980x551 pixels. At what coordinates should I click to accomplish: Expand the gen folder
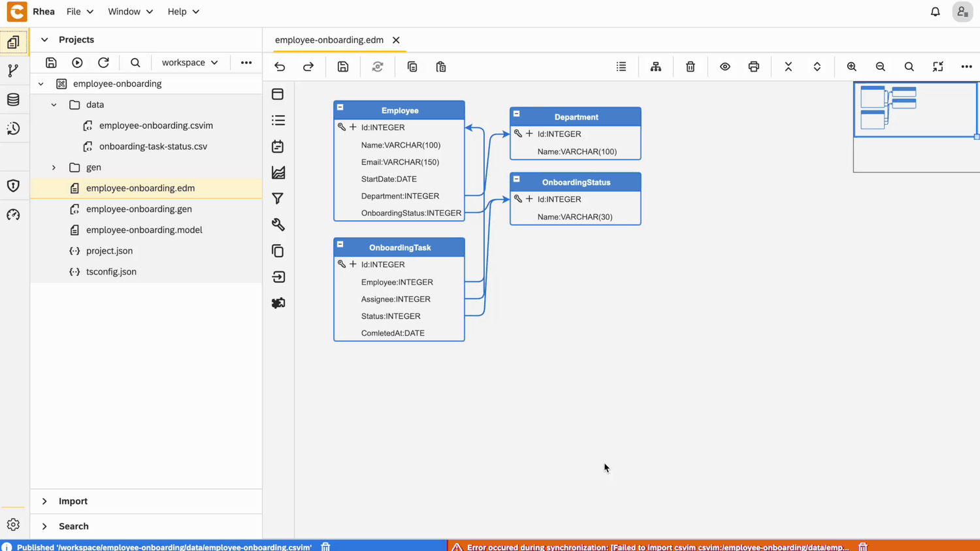coord(54,167)
